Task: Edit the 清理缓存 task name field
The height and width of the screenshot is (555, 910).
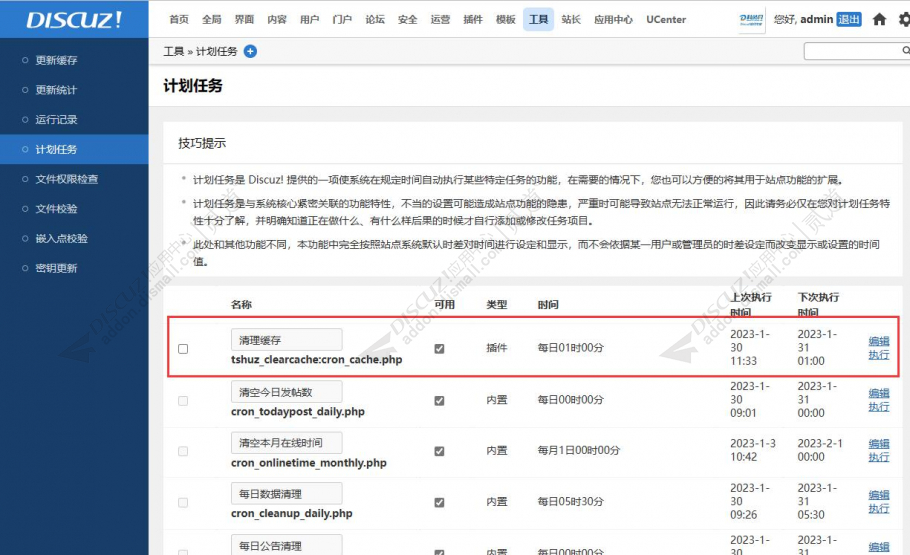Action: 286,340
